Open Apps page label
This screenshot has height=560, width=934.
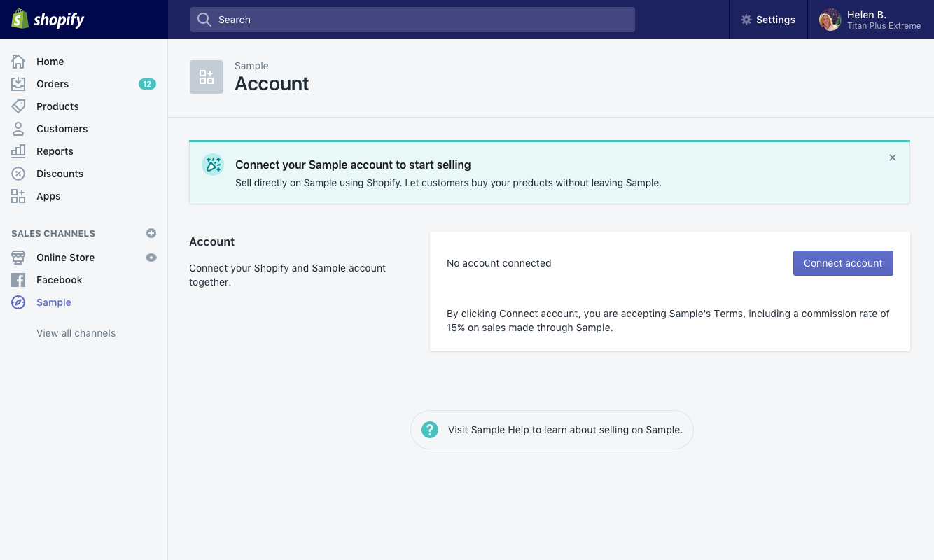coord(48,196)
